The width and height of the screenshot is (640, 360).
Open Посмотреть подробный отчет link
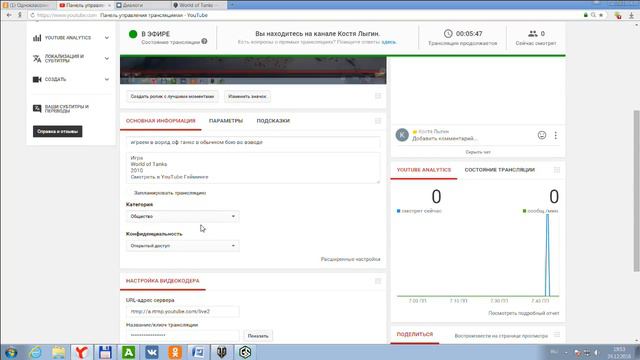524,313
